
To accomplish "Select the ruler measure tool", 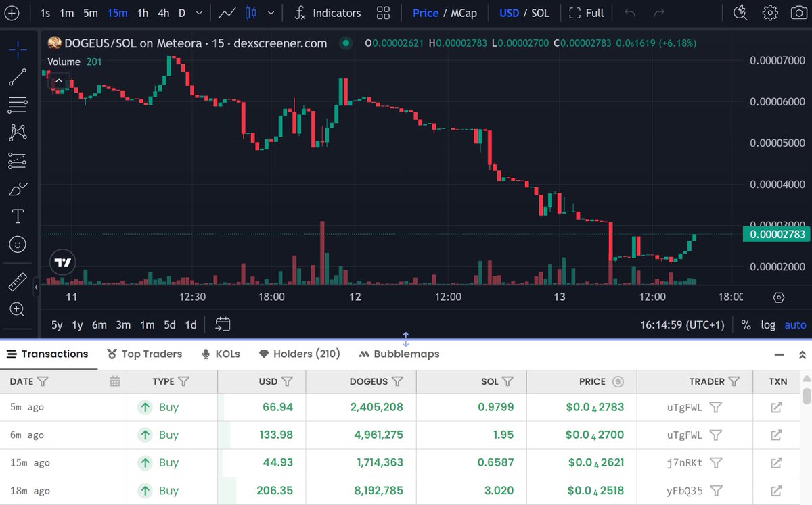I will tap(18, 281).
